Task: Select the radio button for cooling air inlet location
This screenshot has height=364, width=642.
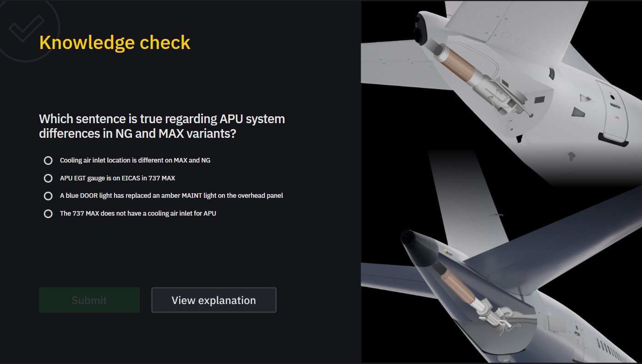Action: pos(48,160)
